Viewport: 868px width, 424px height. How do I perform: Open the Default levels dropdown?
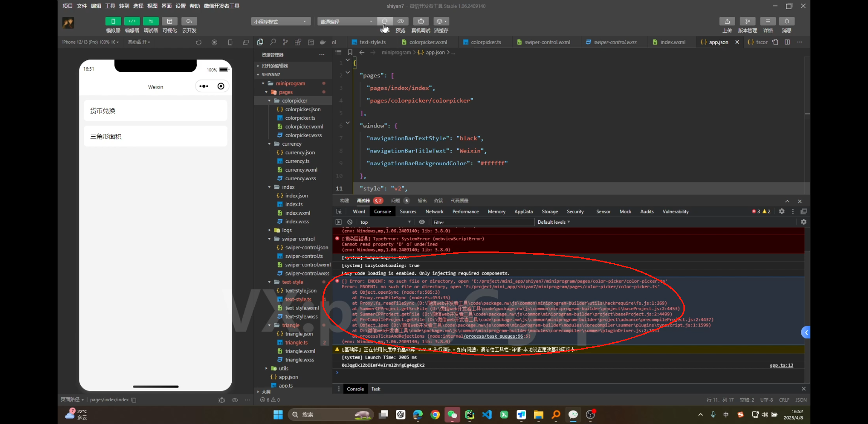554,222
